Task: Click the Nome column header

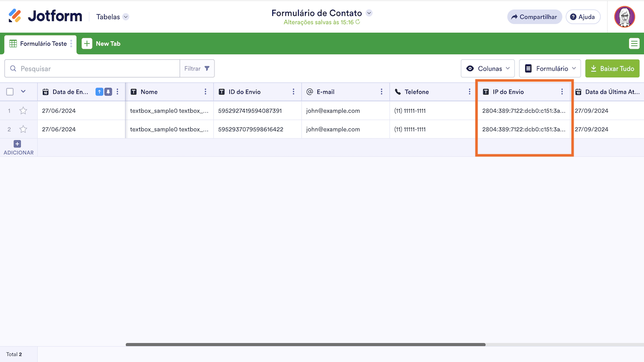Action: (170, 92)
